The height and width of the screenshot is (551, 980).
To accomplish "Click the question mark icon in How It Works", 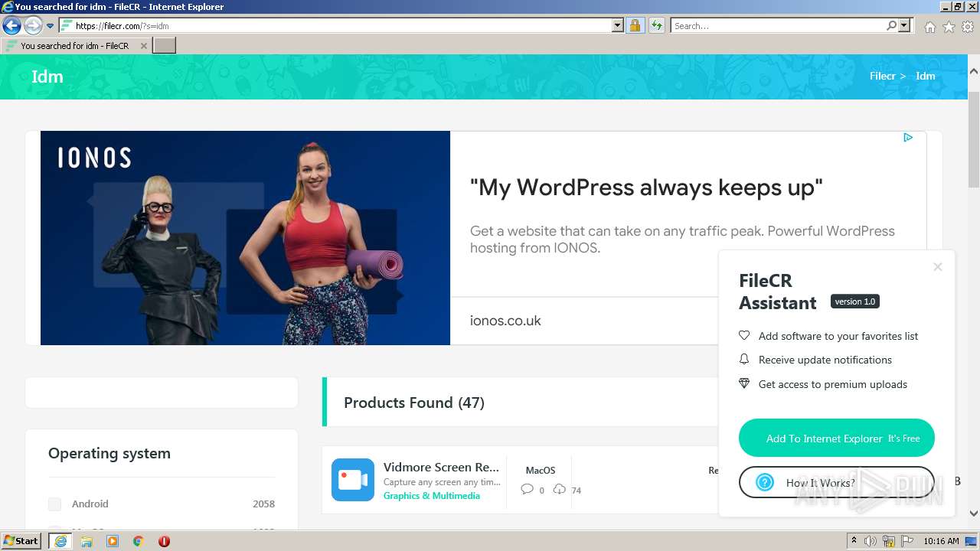I will click(765, 482).
